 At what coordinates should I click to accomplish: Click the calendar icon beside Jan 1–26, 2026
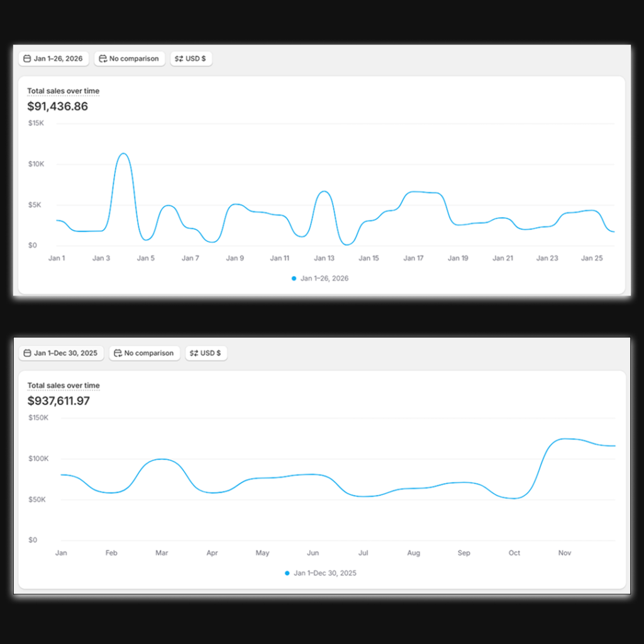(27, 59)
